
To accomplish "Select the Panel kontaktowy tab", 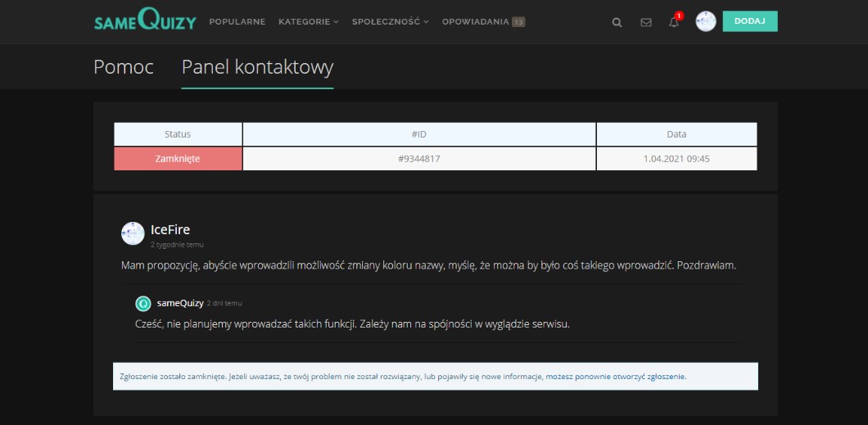I will click(257, 67).
